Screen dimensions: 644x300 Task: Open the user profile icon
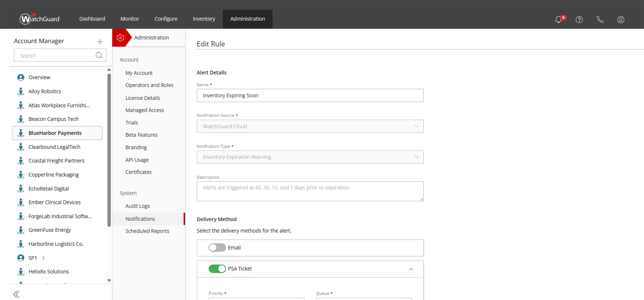(621, 19)
